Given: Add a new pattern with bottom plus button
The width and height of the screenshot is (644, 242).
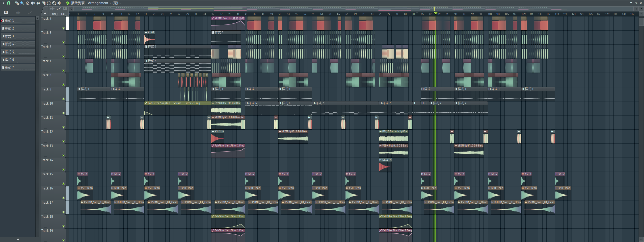Looking at the screenshot, I should tap(18, 239).
